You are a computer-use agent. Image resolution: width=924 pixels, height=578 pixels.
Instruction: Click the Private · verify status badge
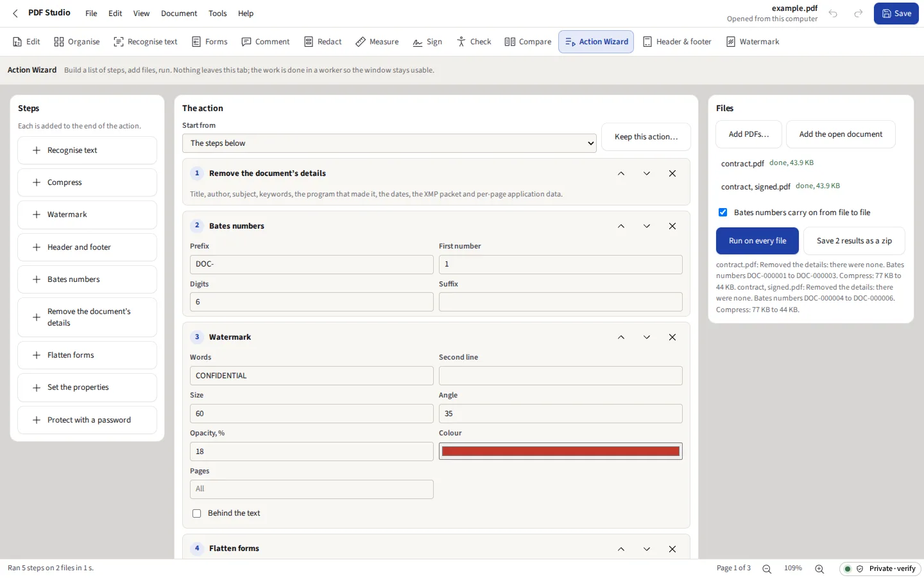tap(880, 568)
